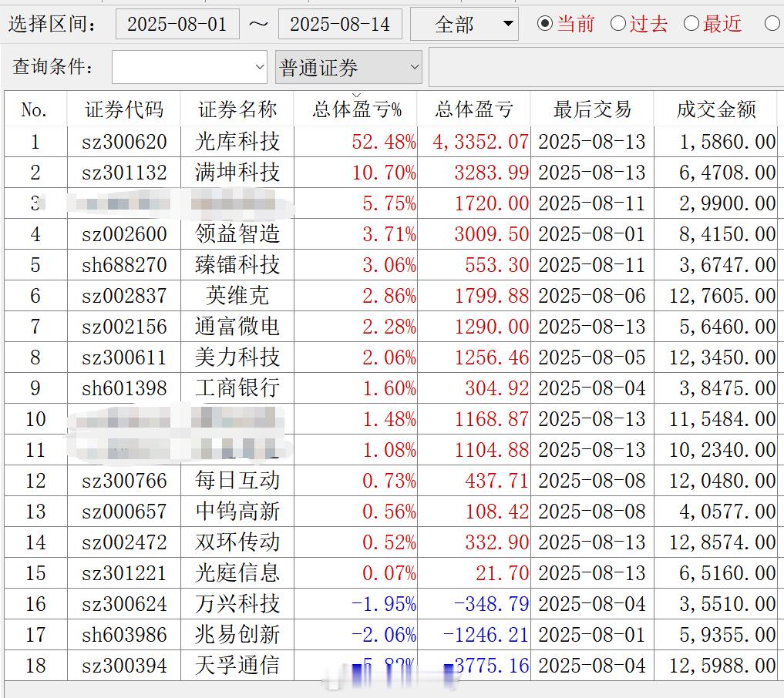Open the empty 查询条件 combo box
The width and height of the screenshot is (784, 698).
coord(190,67)
